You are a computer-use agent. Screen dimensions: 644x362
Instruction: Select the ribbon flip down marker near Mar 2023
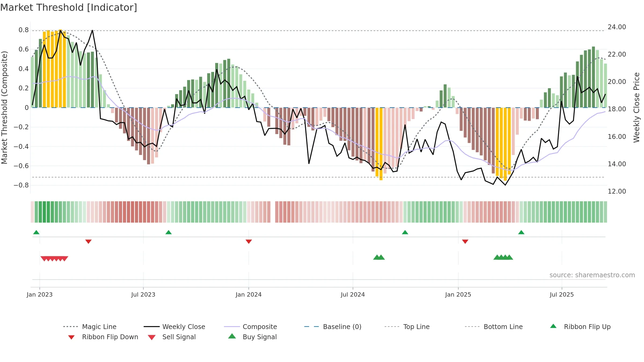click(88, 242)
